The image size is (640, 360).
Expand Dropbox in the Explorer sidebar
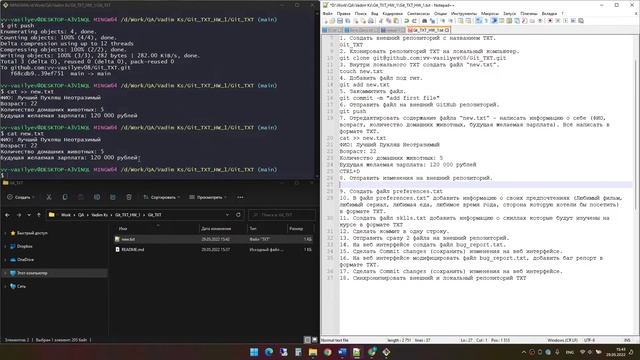pyautogui.click(x=5, y=247)
